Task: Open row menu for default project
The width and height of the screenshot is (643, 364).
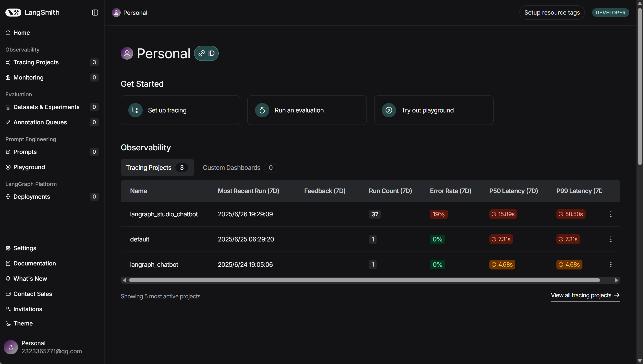Action: coord(611,239)
